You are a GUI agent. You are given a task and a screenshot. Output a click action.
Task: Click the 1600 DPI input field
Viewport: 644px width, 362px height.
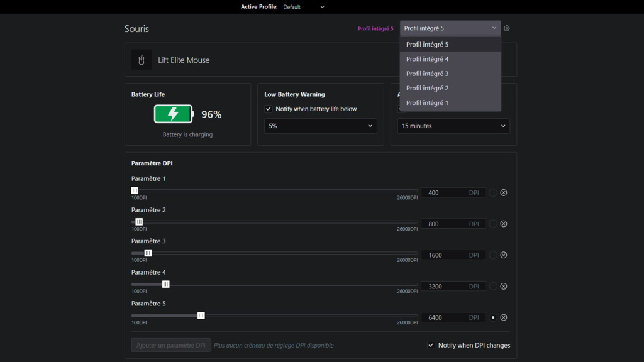pyautogui.click(x=453, y=255)
